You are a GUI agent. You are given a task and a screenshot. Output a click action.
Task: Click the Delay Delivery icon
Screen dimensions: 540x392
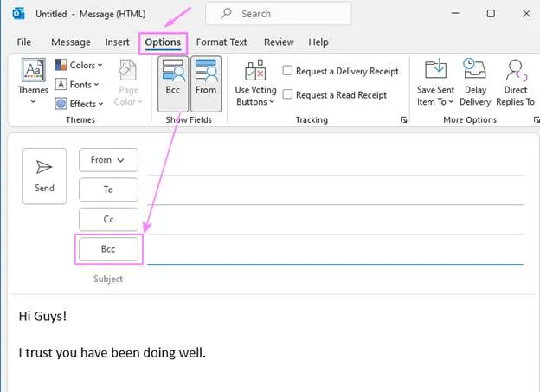475,69
